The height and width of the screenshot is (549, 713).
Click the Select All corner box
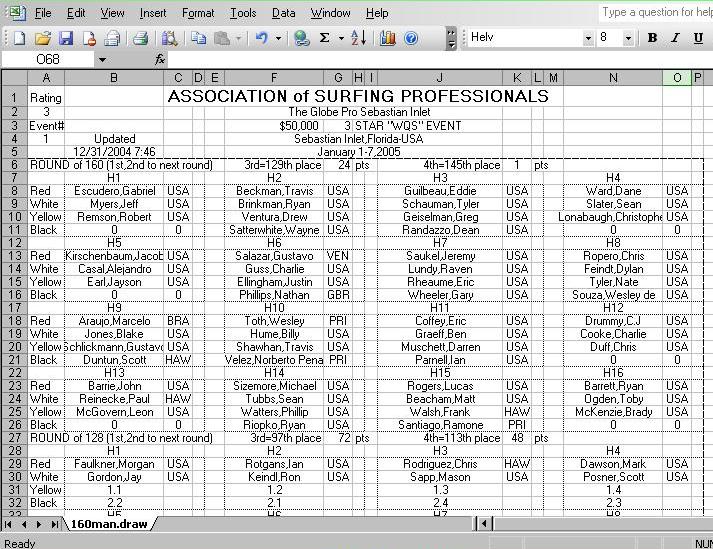(x=14, y=78)
